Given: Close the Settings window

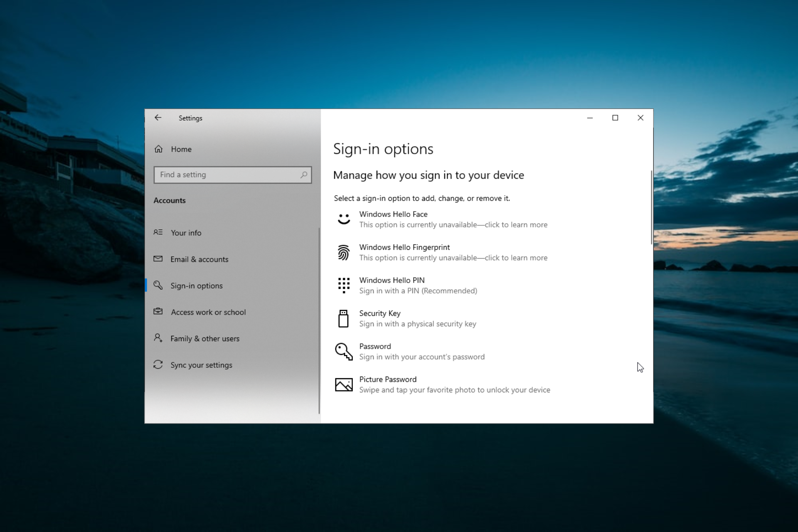Looking at the screenshot, I should tap(640, 118).
